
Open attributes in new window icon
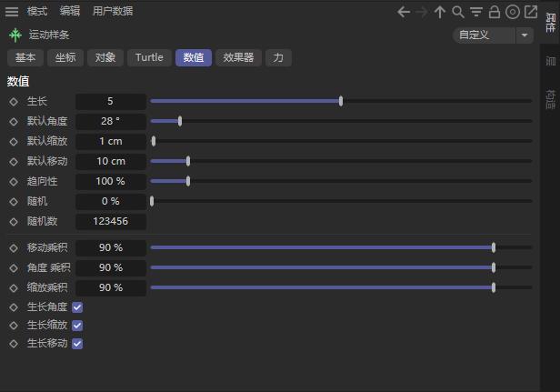pos(531,12)
